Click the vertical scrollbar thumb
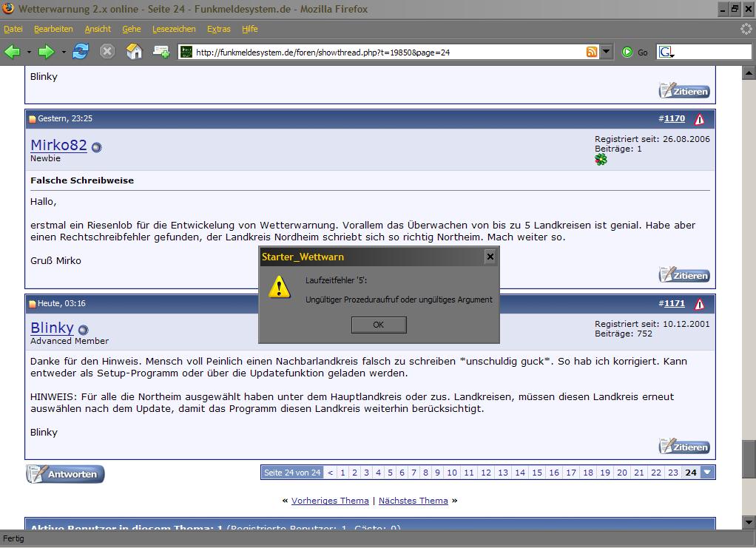Viewport: 756px width, 548px height. [x=749, y=459]
